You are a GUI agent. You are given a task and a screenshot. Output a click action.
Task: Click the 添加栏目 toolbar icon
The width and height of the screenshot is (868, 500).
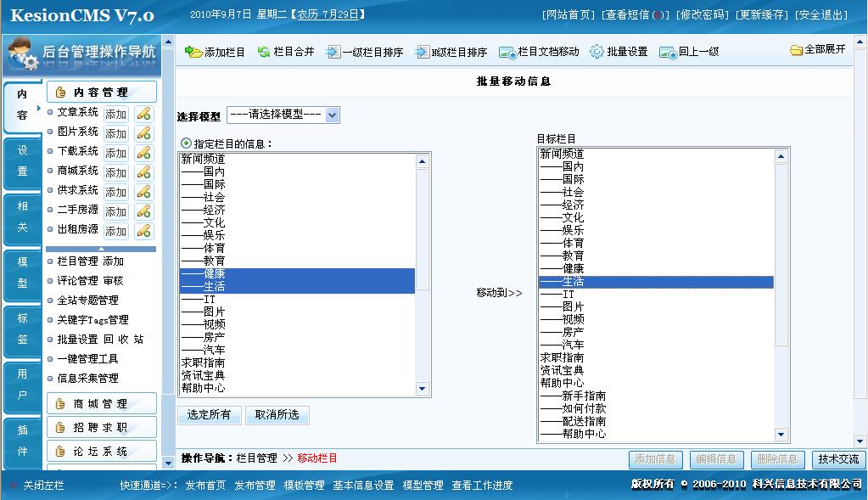pyautogui.click(x=193, y=52)
